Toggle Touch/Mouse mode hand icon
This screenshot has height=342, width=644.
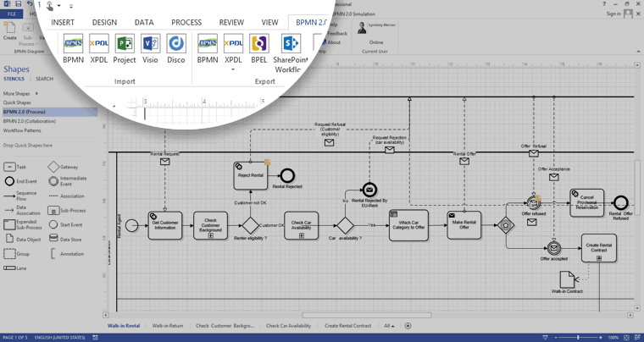pyautogui.click(x=49, y=6)
